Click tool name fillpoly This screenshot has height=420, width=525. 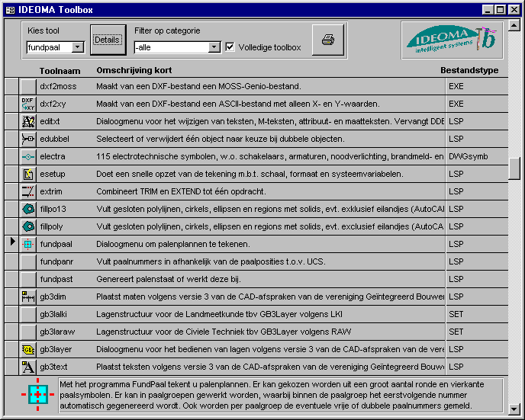51,226
